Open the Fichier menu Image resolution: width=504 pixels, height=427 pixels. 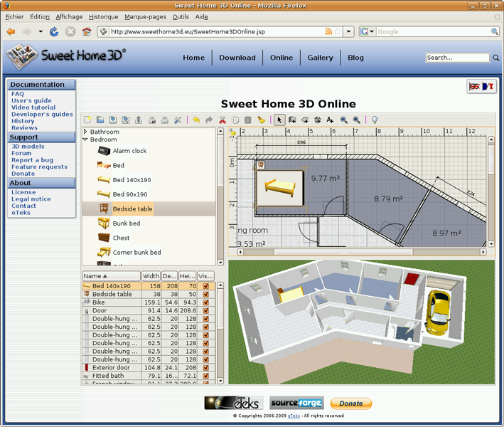14,17
